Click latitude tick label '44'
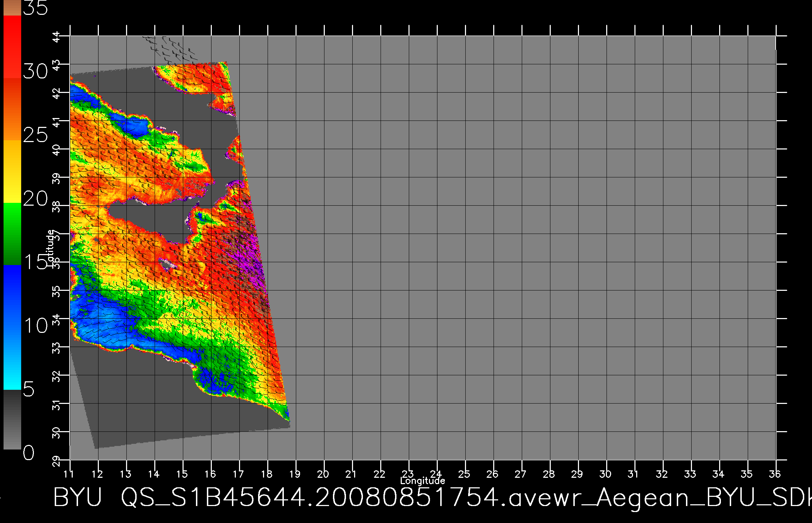 click(x=56, y=36)
